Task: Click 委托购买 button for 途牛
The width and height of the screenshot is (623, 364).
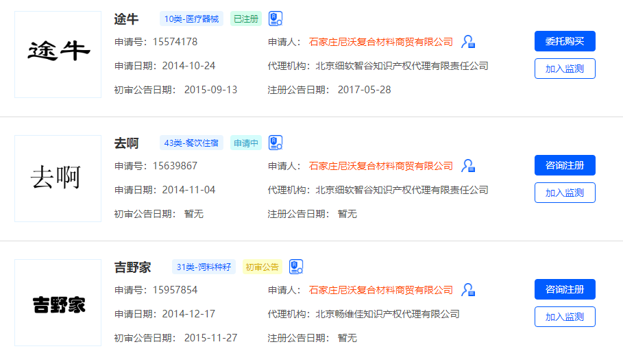Action: [x=565, y=41]
